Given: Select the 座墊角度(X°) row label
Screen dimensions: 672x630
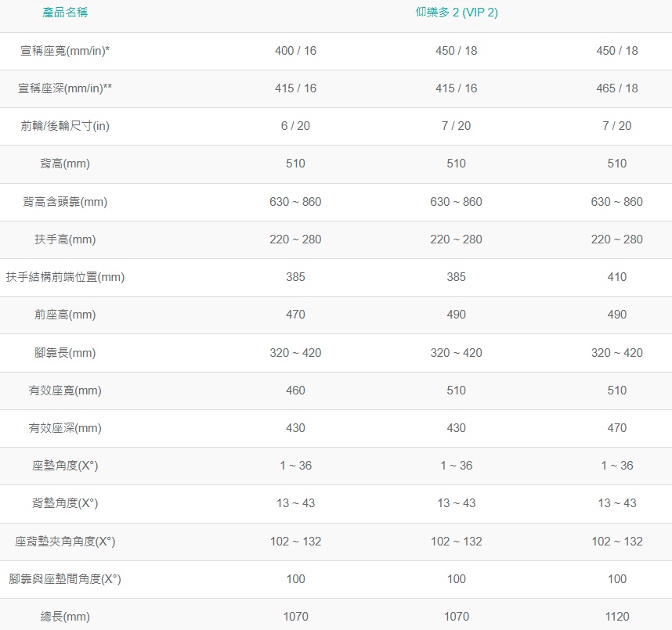Looking at the screenshot, I should (x=65, y=466).
